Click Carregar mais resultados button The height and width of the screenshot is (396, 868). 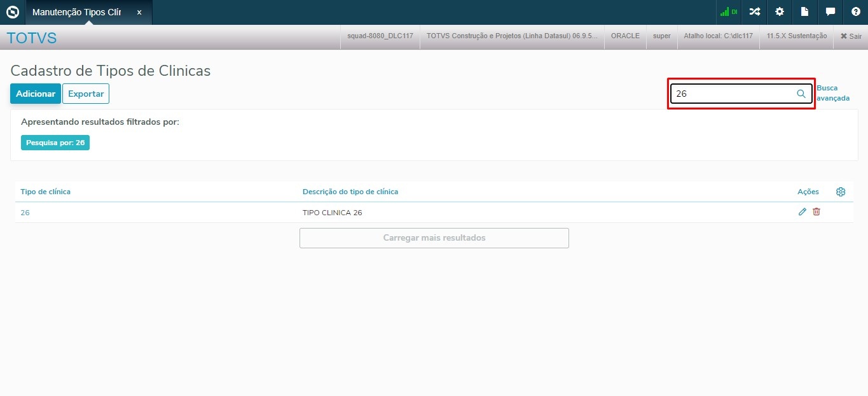pyautogui.click(x=434, y=237)
